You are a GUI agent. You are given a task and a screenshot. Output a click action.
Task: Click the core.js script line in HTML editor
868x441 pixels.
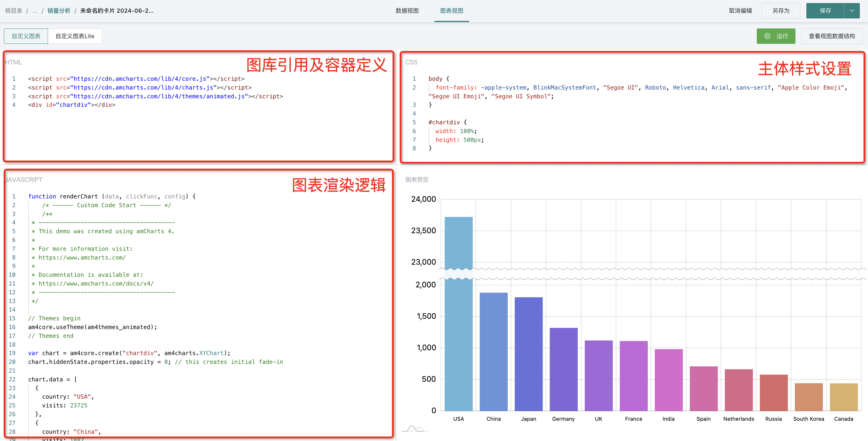136,79
